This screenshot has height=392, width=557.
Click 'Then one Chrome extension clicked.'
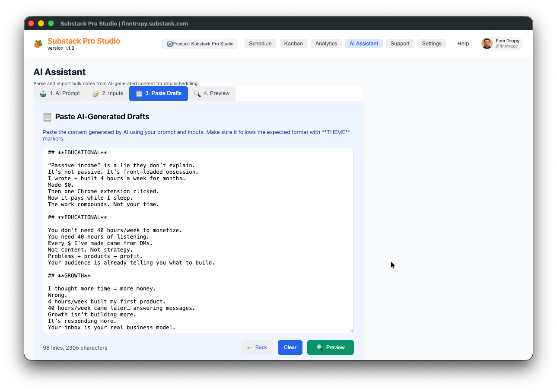[x=104, y=191]
